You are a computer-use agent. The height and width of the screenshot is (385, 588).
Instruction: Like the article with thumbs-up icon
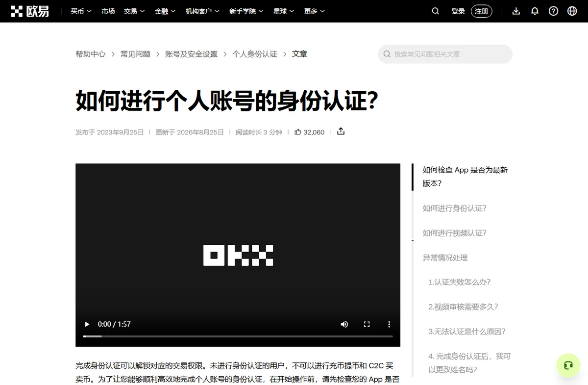(x=297, y=132)
